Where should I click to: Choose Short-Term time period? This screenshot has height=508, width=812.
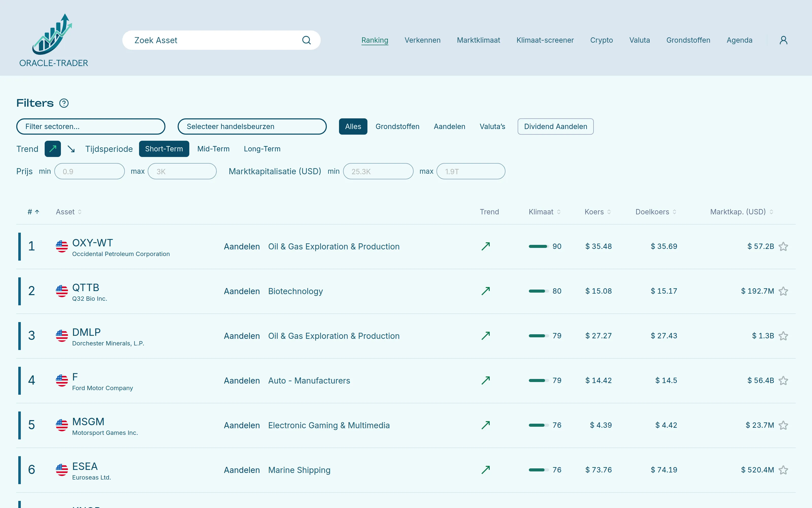pyautogui.click(x=164, y=149)
